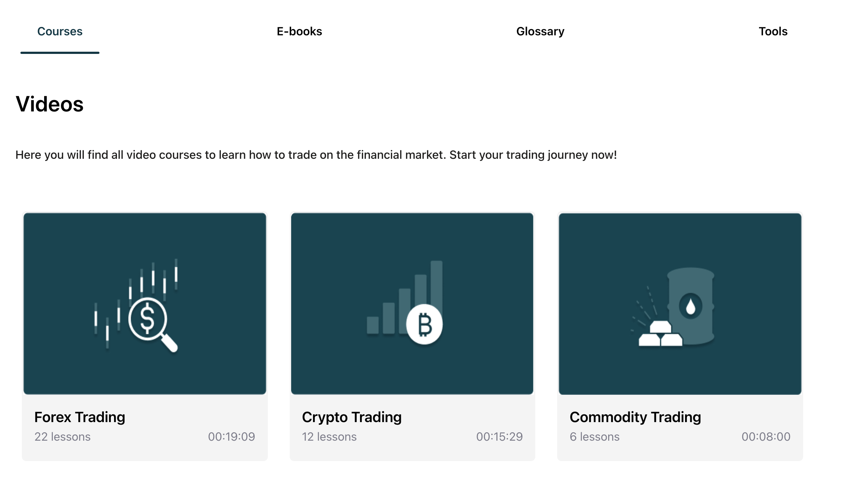This screenshot has width=868, height=480.
Task: Click the 00:08:00 duration on Commodity card
Action: point(766,437)
